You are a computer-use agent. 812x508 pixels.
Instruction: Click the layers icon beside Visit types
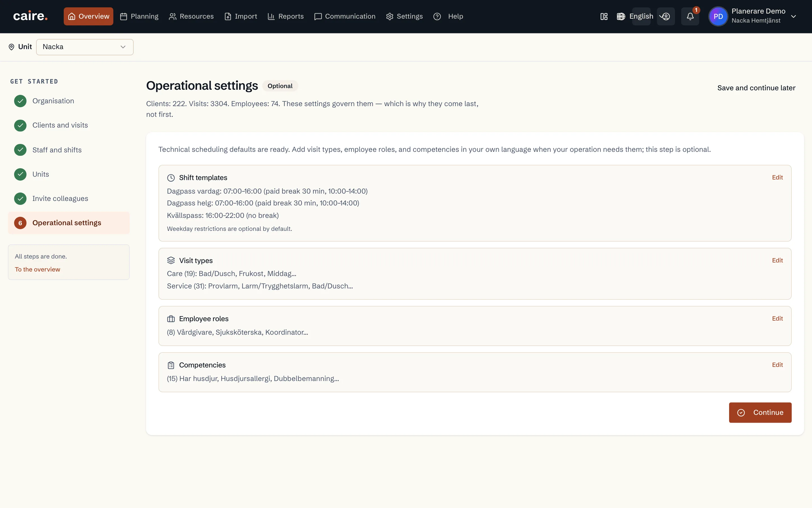point(171,260)
